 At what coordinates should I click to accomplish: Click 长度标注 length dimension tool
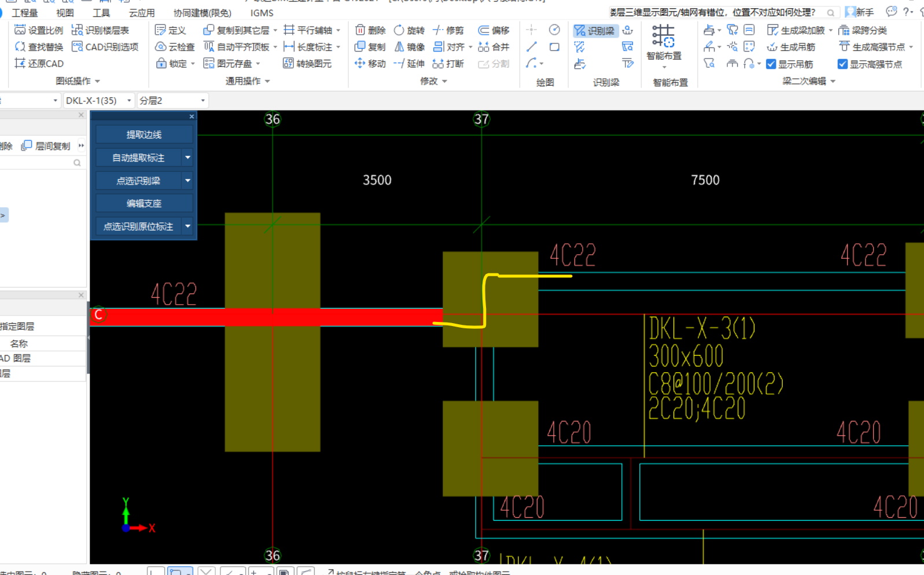coord(307,47)
